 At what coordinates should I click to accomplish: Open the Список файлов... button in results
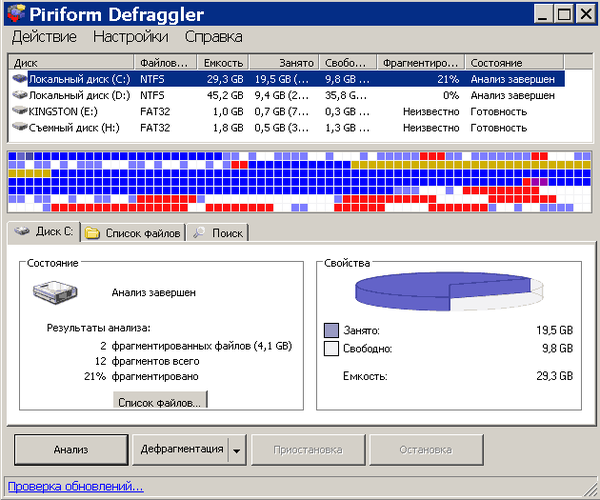coord(160,400)
